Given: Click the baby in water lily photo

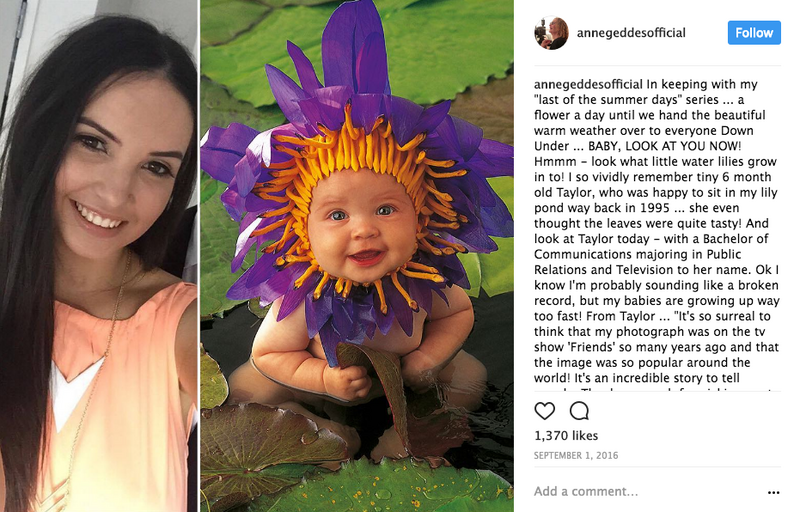Looking at the screenshot, I should coord(356,256).
